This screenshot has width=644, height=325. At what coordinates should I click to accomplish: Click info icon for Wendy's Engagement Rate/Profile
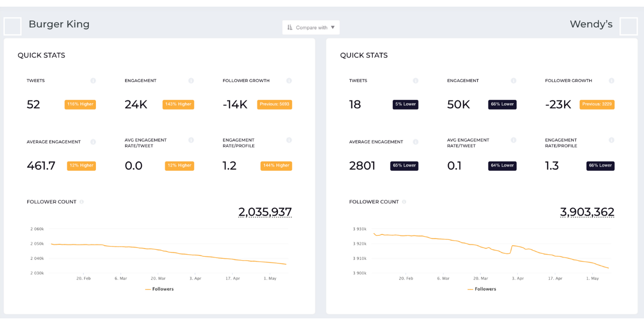click(612, 140)
